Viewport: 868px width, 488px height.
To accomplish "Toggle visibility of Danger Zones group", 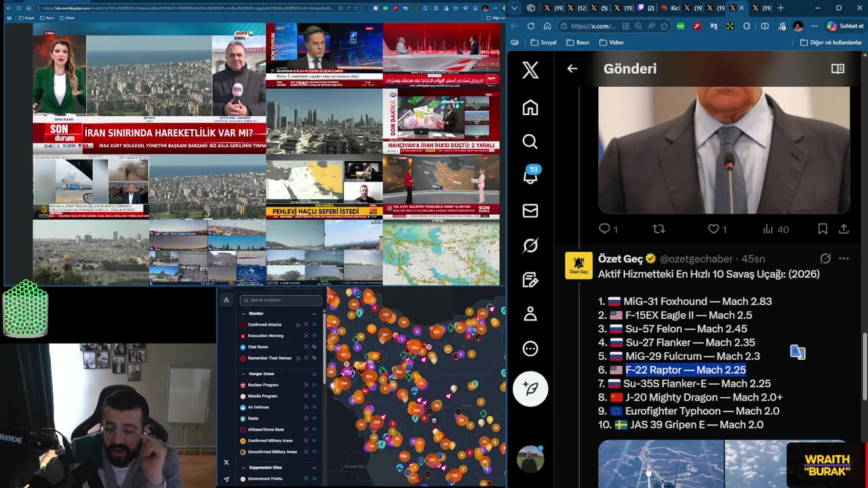I will click(x=314, y=374).
